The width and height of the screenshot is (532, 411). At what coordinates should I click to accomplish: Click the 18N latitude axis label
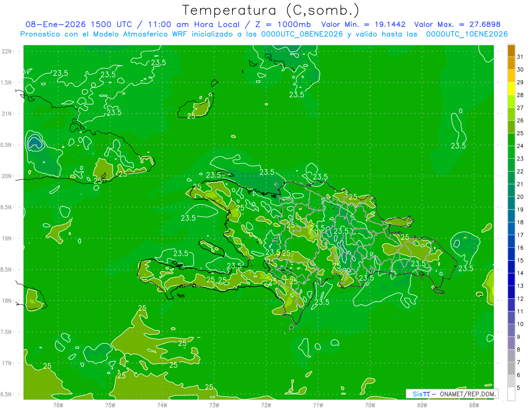coord(7,301)
